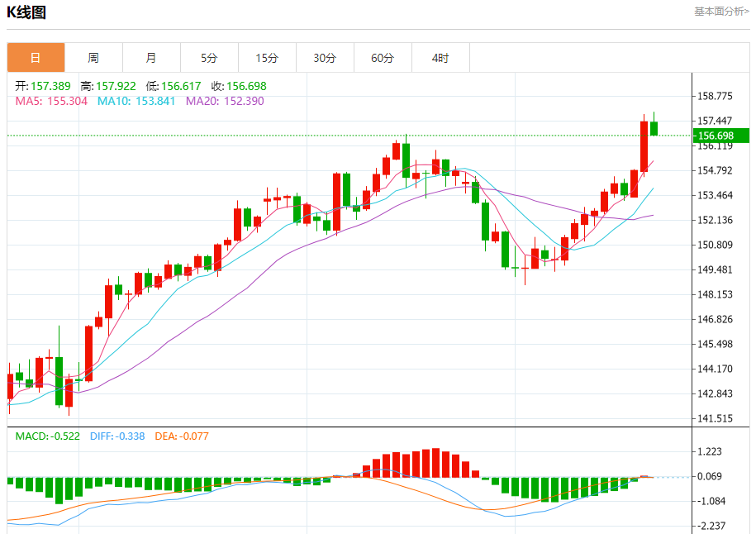Open the 5分 interval tab
The height and width of the screenshot is (534, 756).
pyautogui.click(x=209, y=58)
